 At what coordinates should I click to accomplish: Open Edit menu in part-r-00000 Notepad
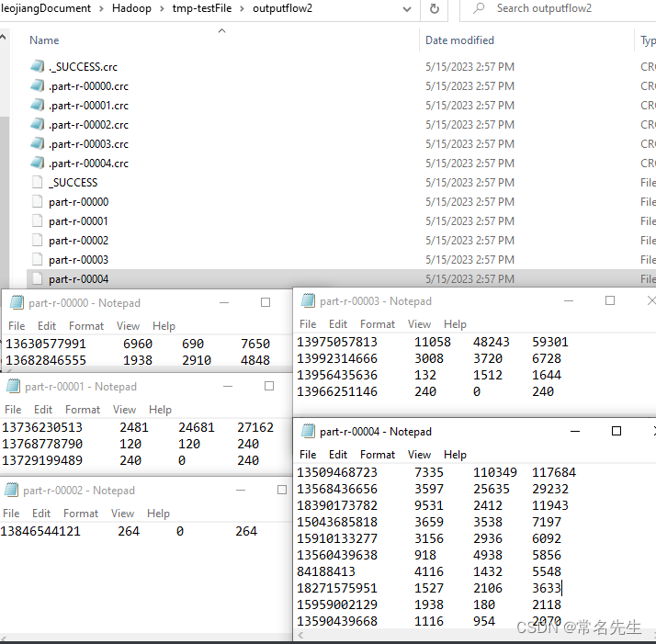pyautogui.click(x=47, y=325)
